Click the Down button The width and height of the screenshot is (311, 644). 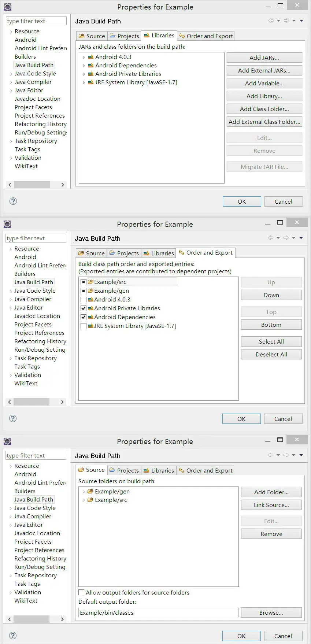click(x=271, y=295)
